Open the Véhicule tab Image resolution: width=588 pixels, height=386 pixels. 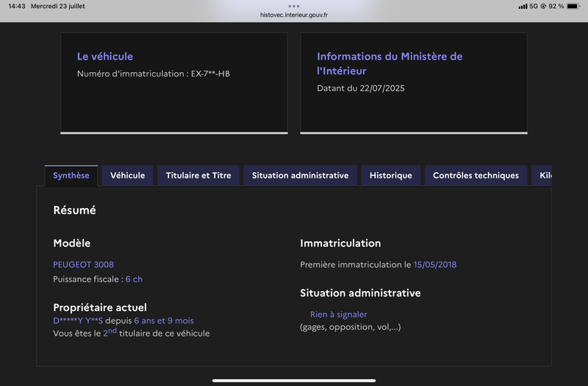(127, 176)
